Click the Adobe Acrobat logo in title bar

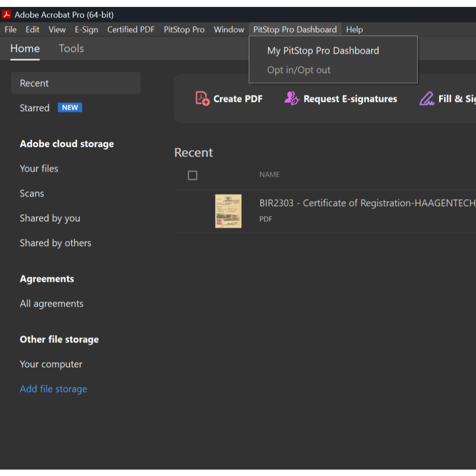tap(7, 15)
